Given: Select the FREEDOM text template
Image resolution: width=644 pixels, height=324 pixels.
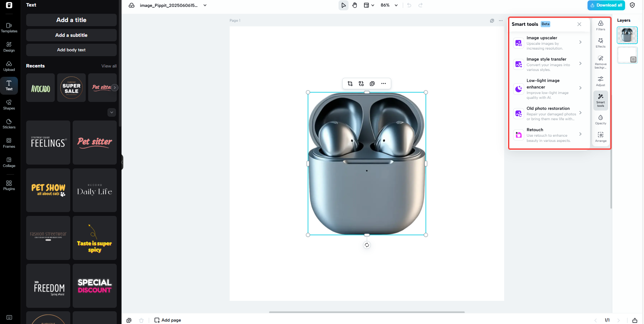Looking at the screenshot, I should [48, 286].
